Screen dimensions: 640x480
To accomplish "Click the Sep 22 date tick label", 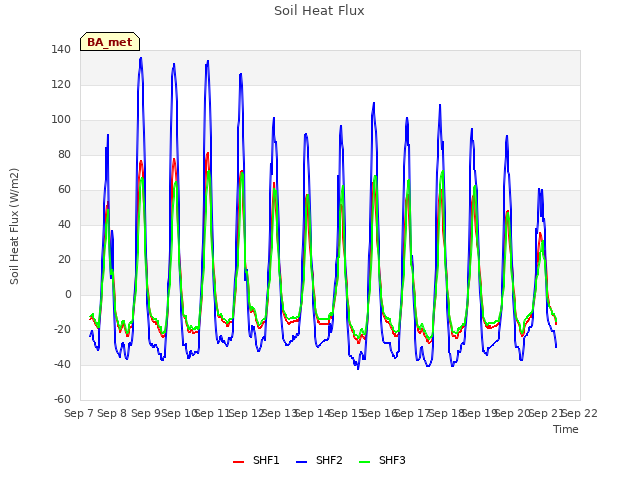I will (580, 413).
